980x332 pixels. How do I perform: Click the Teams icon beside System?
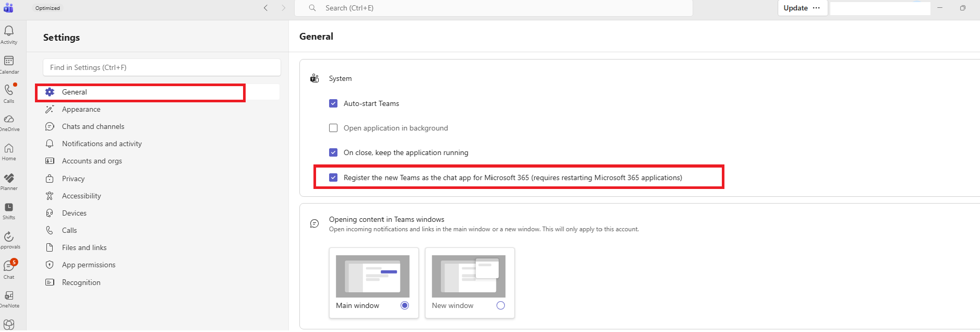coord(314,78)
